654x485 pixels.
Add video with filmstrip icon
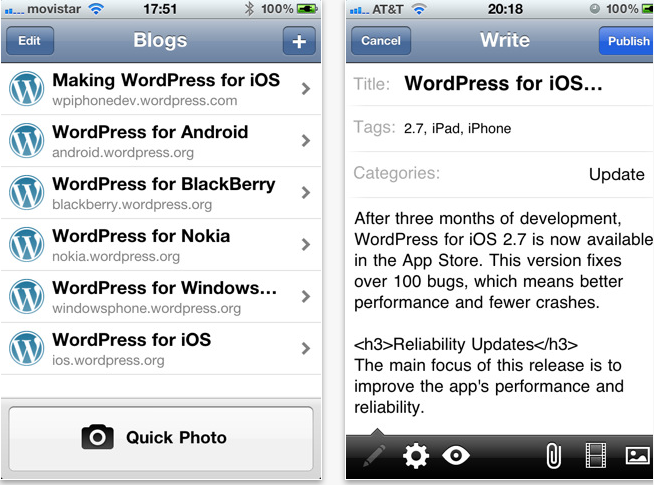click(x=596, y=455)
